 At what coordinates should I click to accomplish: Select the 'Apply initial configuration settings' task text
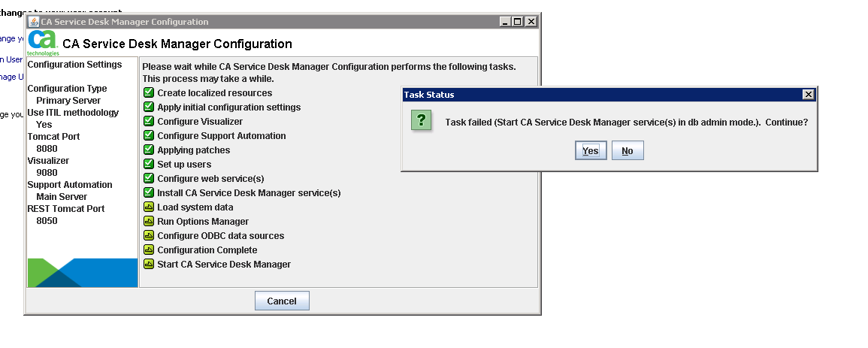click(x=229, y=107)
